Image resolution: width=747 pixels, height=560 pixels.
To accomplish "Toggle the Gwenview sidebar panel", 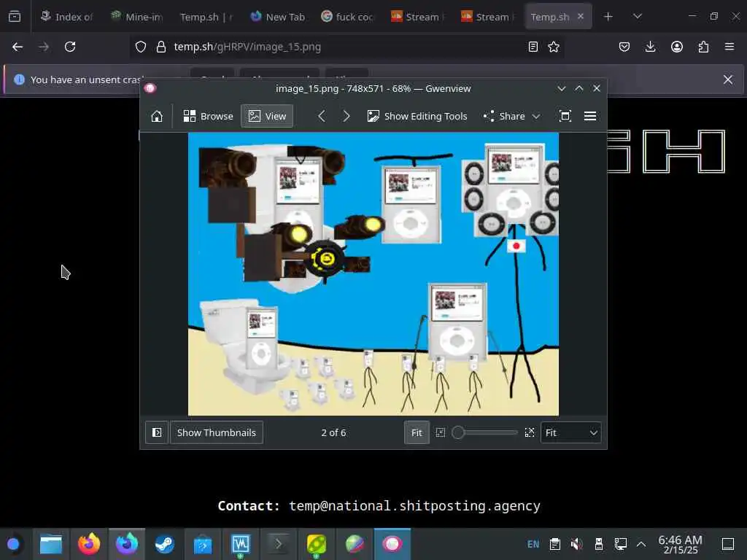I will [157, 432].
